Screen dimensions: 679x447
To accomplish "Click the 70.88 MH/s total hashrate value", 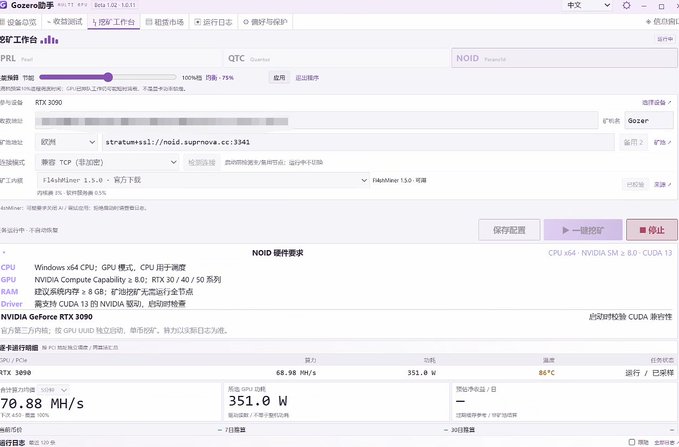I will 42,404.
